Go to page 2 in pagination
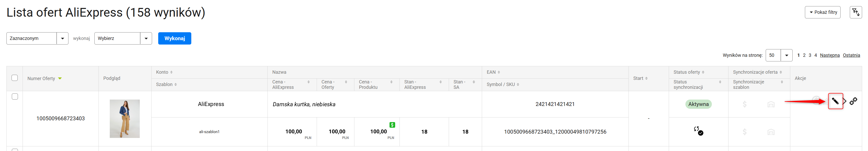Viewport: 868px width, 151px height. click(804, 55)
